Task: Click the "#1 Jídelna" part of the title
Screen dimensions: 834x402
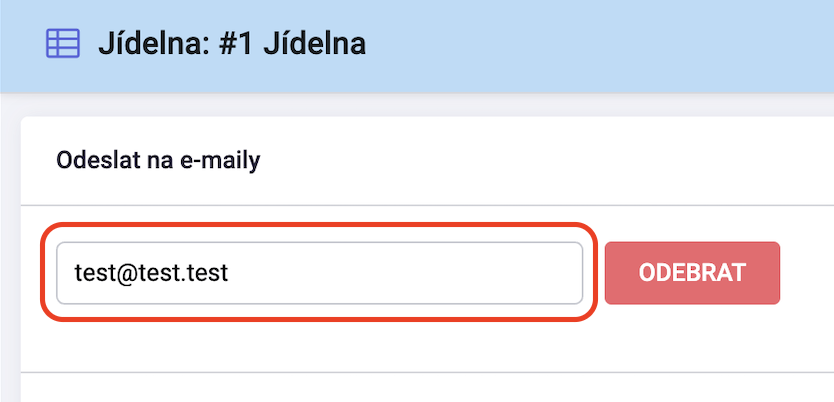Action: pyautogui.click(x=291, y=44)
